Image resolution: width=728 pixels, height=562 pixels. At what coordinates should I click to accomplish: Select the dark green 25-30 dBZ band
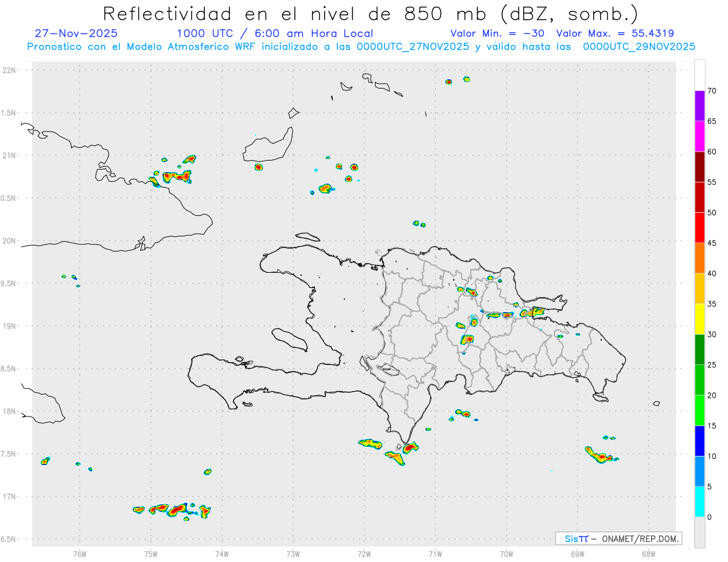click(699, 350)
